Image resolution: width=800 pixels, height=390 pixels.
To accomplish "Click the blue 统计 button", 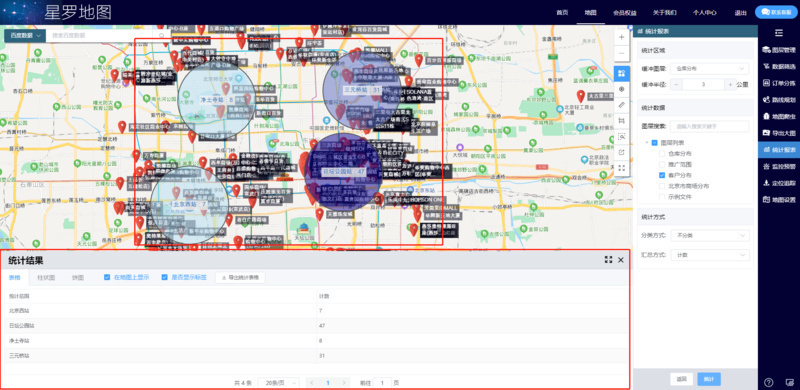I will coord(709,379).
